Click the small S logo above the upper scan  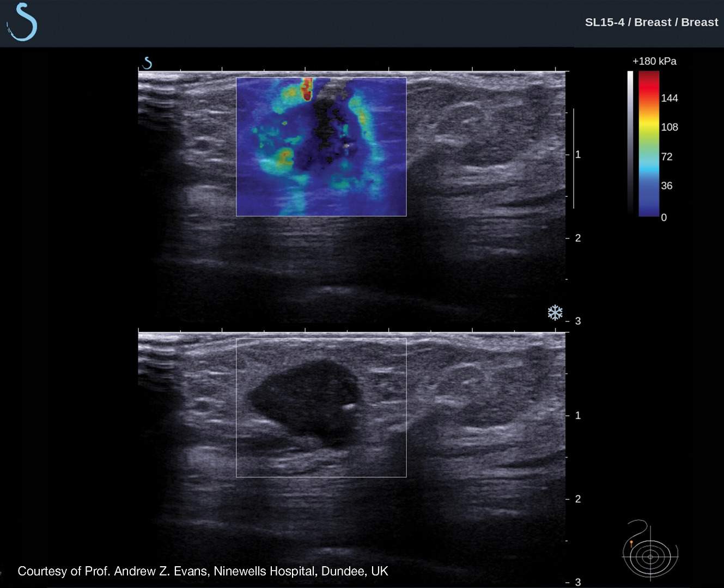[147, 63]
